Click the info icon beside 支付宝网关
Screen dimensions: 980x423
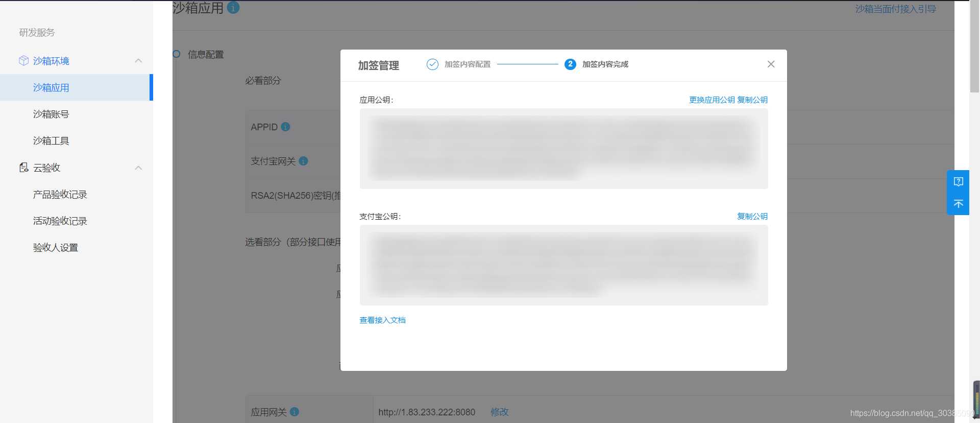pyautogui.click(x=303, y=161)
